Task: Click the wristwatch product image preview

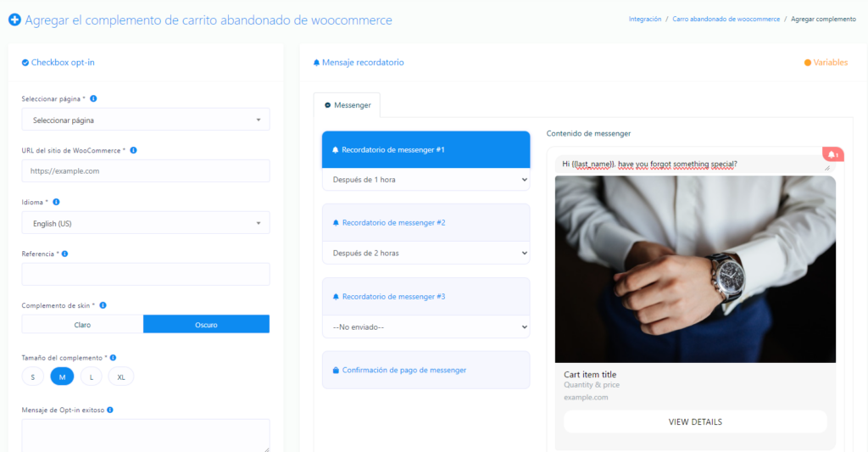Action: tap(695, 269)
